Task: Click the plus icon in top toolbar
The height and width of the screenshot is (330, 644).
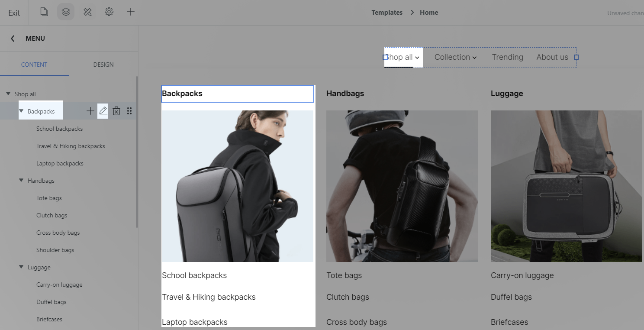Action: (131, 12)
